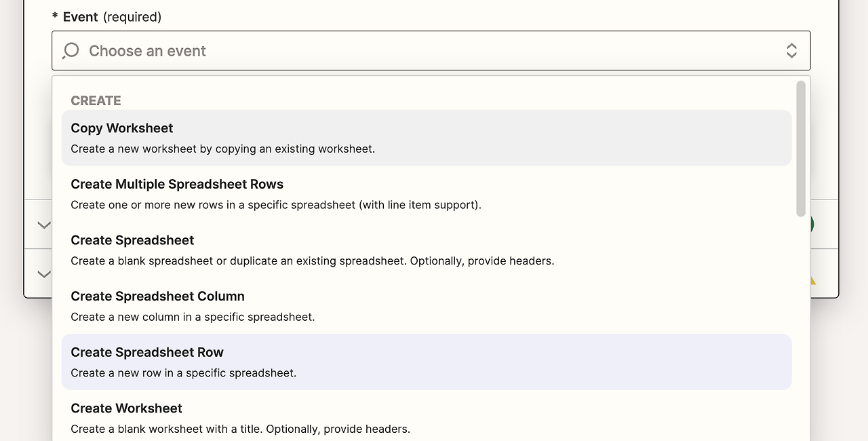
Task: Expand the upper collapsed section chevron behind dropdown
Action: point(43,225)
